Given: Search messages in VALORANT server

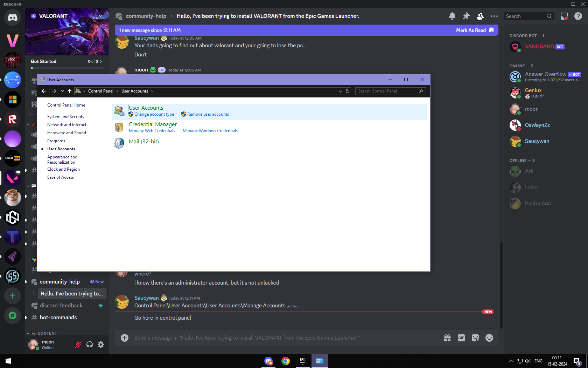Looking at the screenshot, I should point(529,16).
